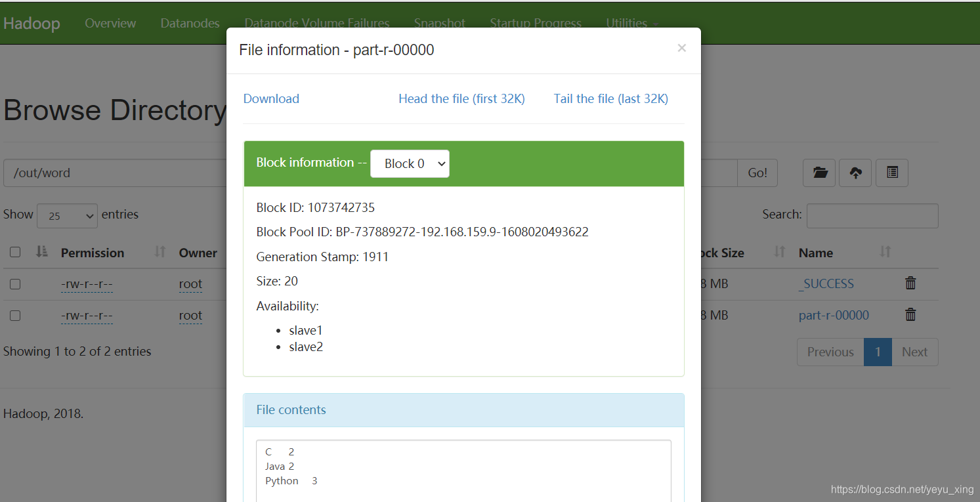The width and height of the screenshot is (980, 502).
Task: Open the entries-per-page dropdown showing 25
Action: point(68,215)
